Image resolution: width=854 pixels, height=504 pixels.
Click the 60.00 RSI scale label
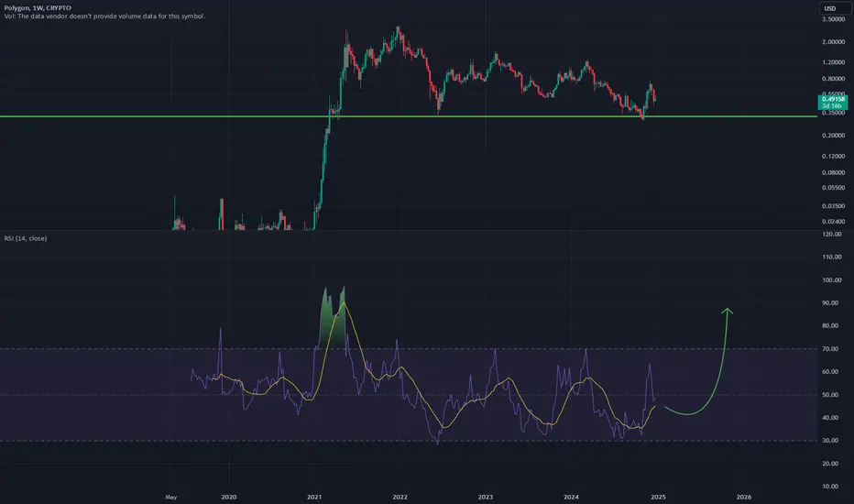point(830,372)
